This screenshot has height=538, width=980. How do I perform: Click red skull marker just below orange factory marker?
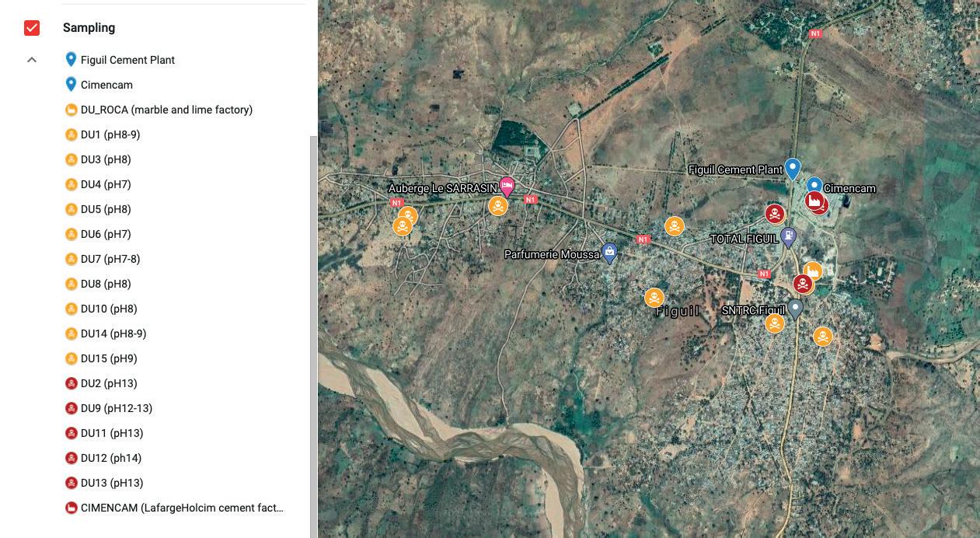803,284
